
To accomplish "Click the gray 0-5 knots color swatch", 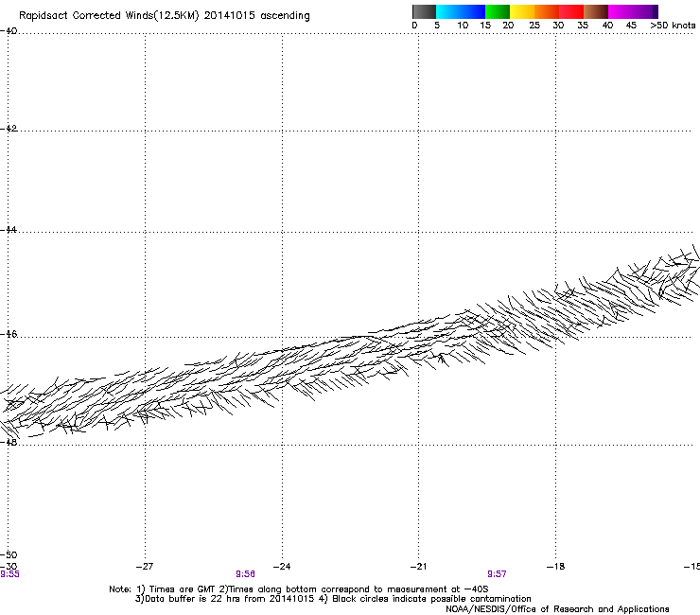I will pyautogui.click(x=424, y=11).
